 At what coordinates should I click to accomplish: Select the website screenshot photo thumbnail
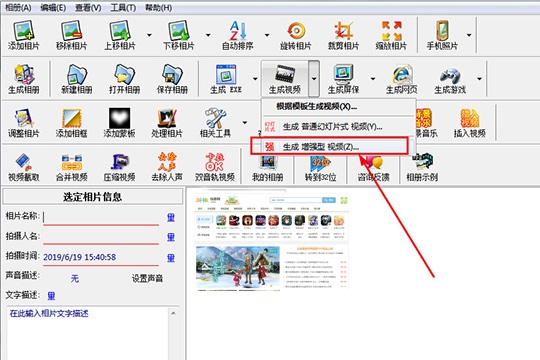pyautogui.click(x=271, y=243)
